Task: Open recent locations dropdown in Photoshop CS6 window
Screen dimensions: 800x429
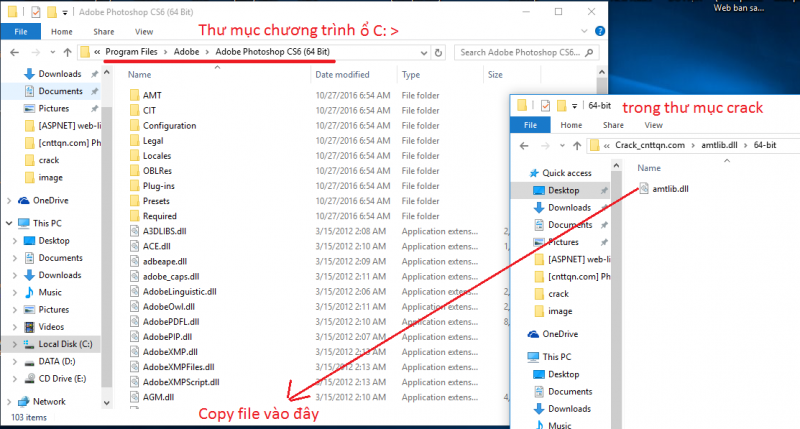Action: tap(53, 53)
